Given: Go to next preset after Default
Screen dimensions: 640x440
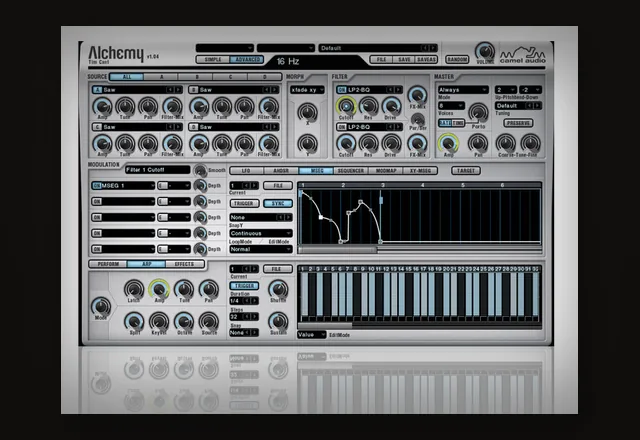Looking at the screenshot, I should [433, 48].
